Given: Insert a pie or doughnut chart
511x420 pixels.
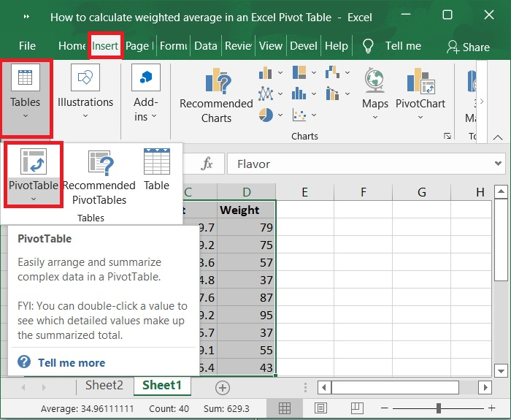Looking at the screenshot, I should point(266,115).
